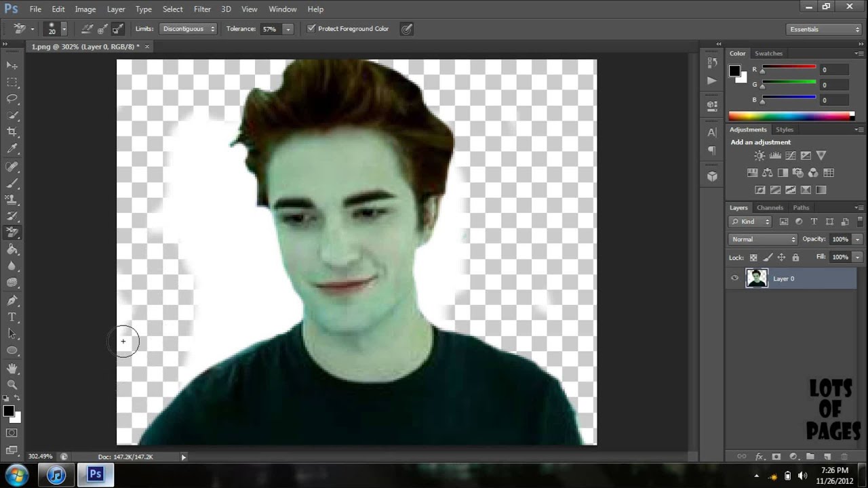Select the Background Eraser tool in toolbox

pos(12,232)
